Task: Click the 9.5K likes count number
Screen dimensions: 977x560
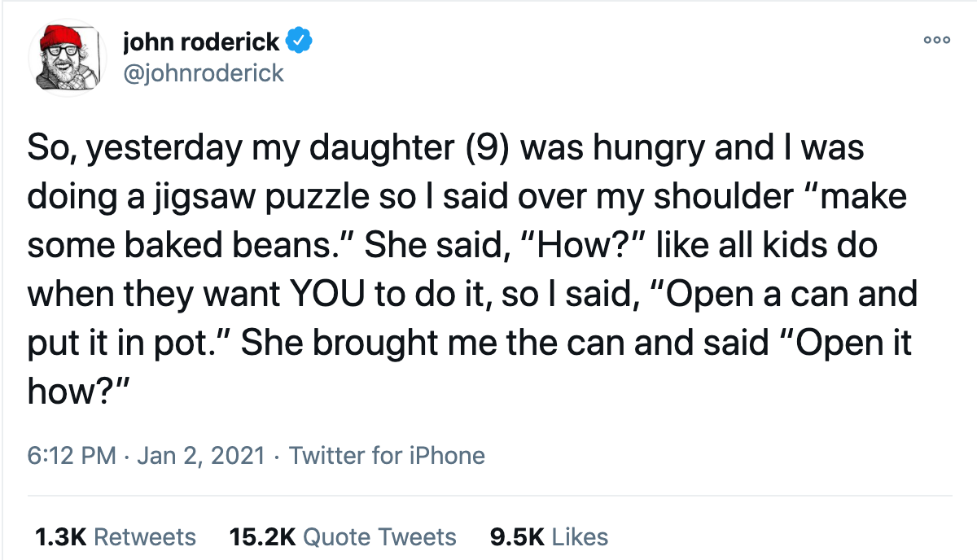Action: click(x=516, y=537)
